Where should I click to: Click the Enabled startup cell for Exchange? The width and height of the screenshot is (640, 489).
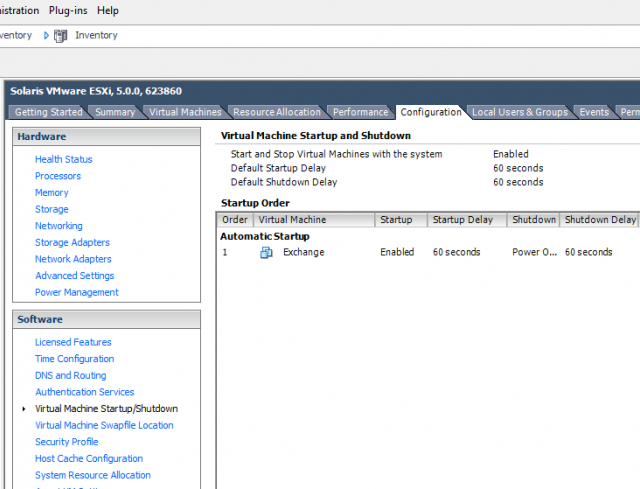pos(397,252)
